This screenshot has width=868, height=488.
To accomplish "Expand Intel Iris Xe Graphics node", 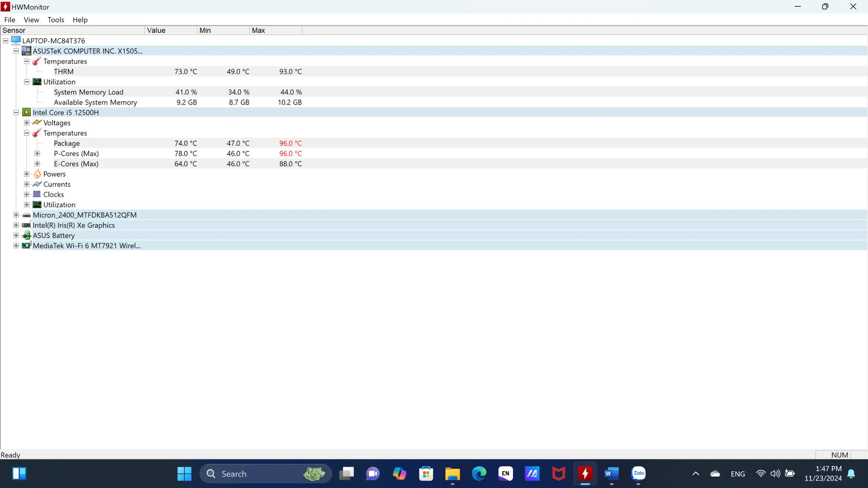I will pos(16,225).
